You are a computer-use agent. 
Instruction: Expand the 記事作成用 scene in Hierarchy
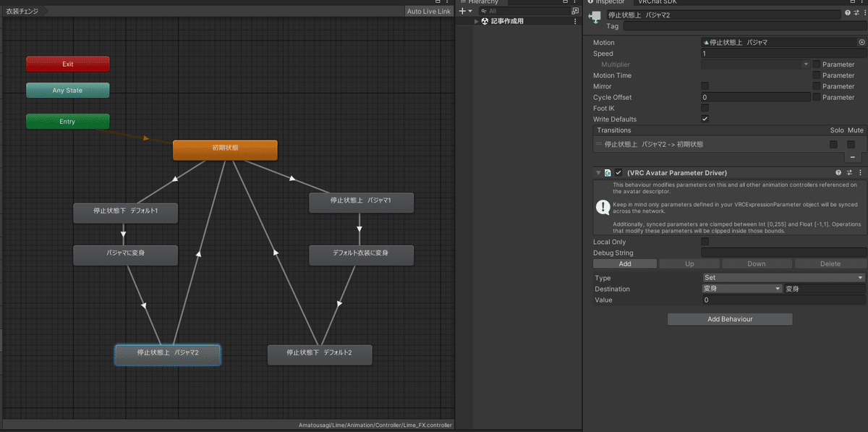tap(477, 22)
